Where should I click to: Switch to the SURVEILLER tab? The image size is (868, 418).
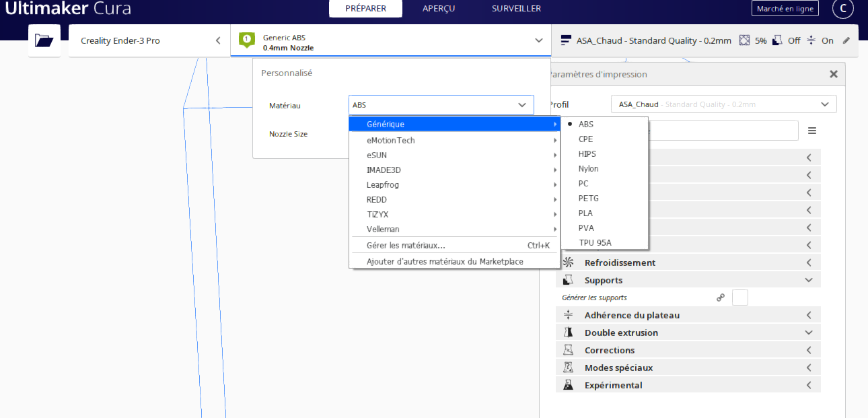point(516,9)
